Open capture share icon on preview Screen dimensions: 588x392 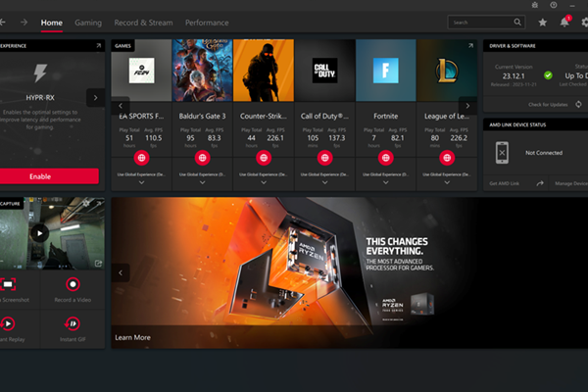click(98, 264)
